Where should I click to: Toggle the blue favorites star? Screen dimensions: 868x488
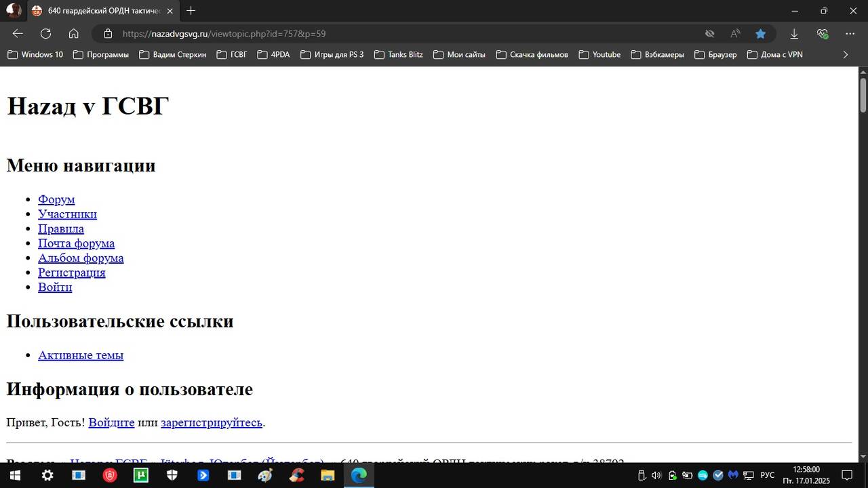(760, 33)
